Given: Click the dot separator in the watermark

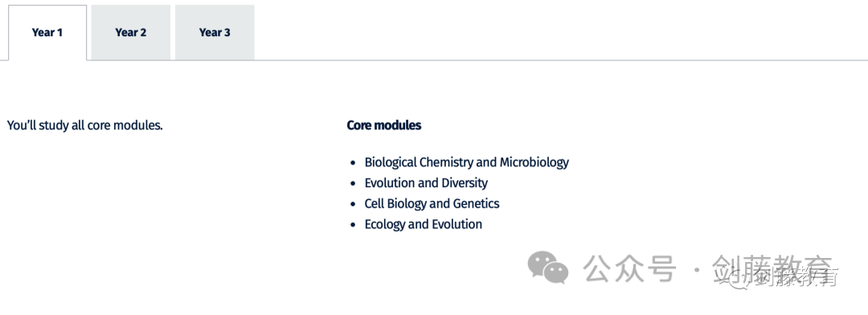Looking at the screenshot, I should [x=696, y=269].
